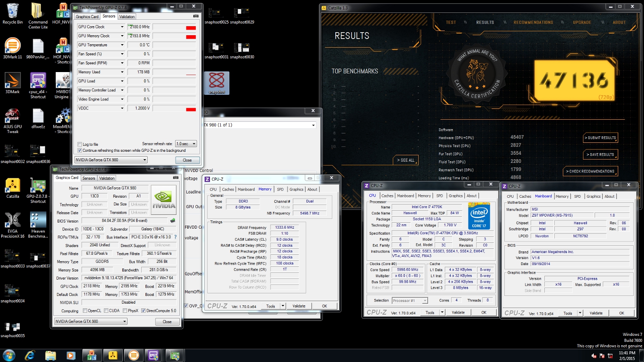Open Windows Media Player taskbar icon
The image size is (644, 362).
[x=71, y=355]
